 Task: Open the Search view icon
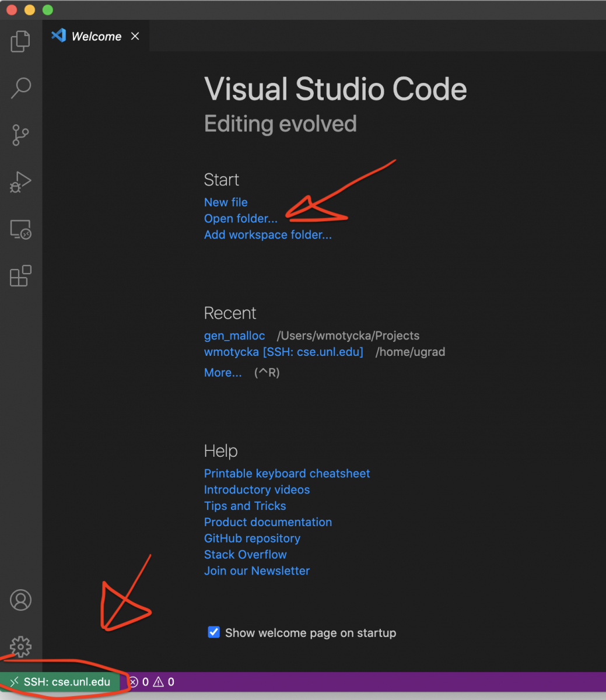tap(20, 87)
